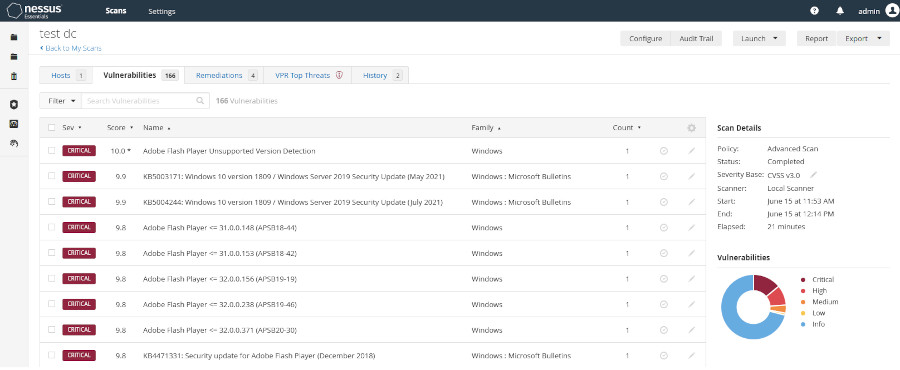This screenshot has height=370, width=900.
Task: Click the search magnifier icon
Action: point(200,100)
